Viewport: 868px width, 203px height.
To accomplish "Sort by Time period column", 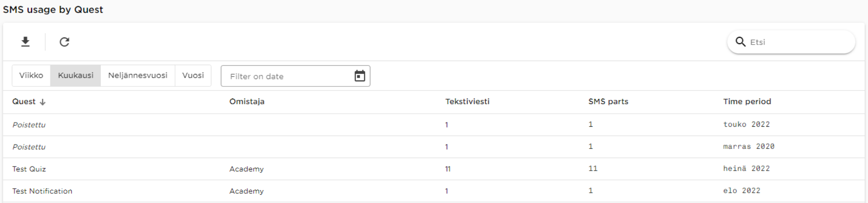I will point(747,102).
